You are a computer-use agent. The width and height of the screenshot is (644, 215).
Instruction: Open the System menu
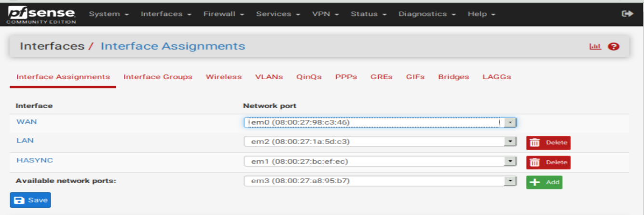[109, 14]
